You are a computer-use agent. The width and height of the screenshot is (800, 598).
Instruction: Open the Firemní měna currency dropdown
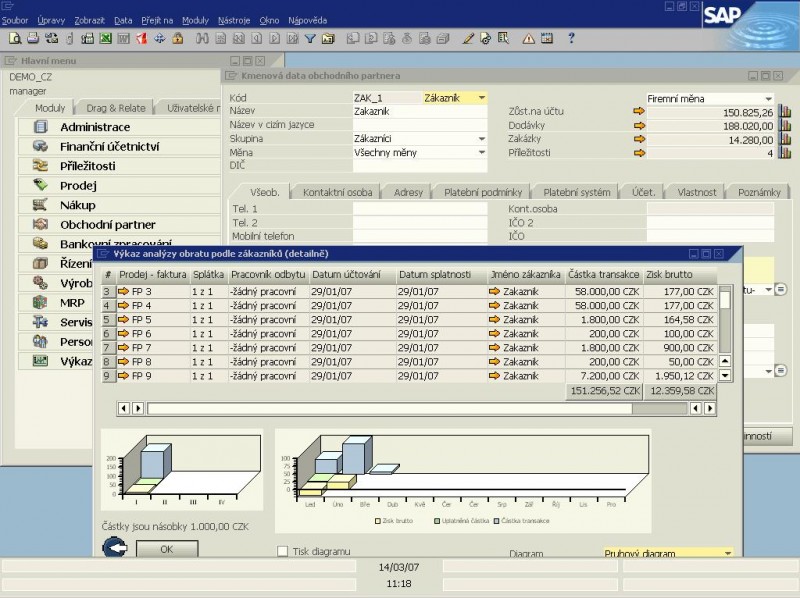tap(768, 99)
